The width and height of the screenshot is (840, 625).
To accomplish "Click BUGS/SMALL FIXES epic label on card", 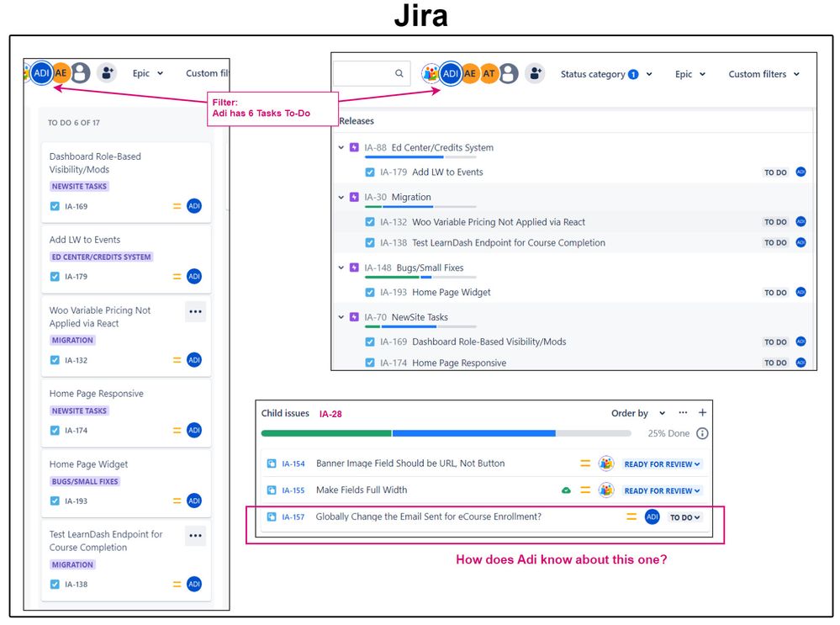I will tap(85, 481).
